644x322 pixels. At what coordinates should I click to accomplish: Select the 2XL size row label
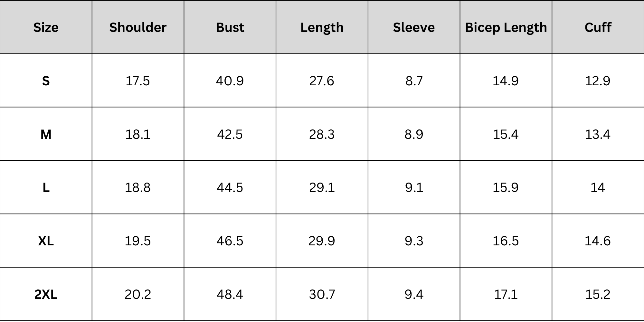(46, 294)
